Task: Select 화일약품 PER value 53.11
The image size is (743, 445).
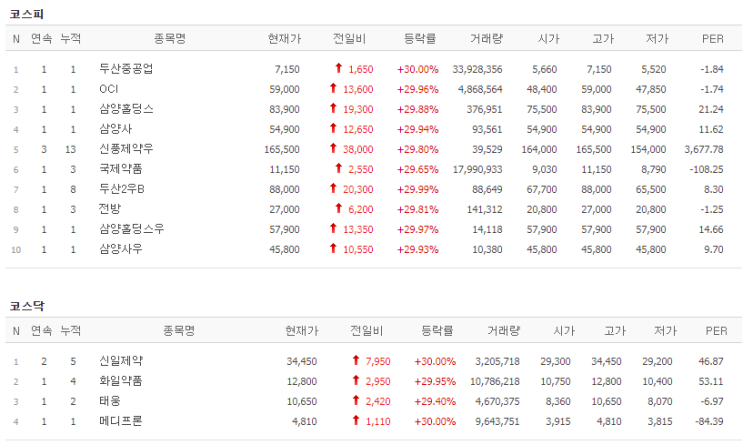Action: pos(711,381)
